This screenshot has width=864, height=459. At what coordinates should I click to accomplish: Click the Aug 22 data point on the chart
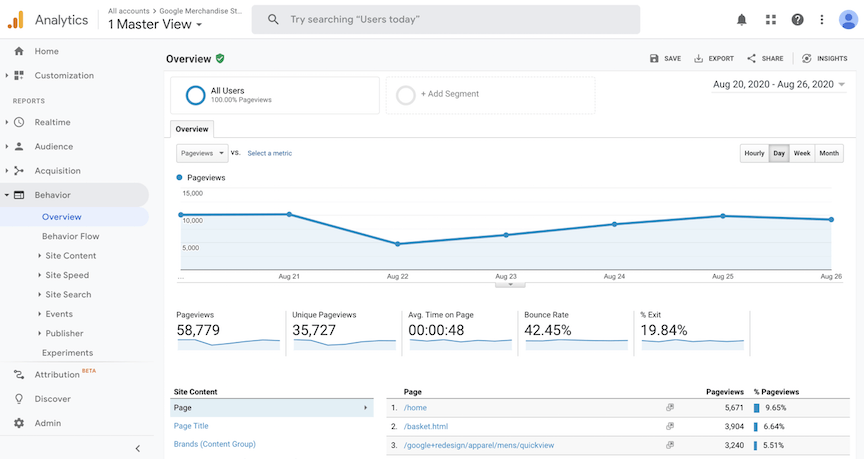coord(398,244)
